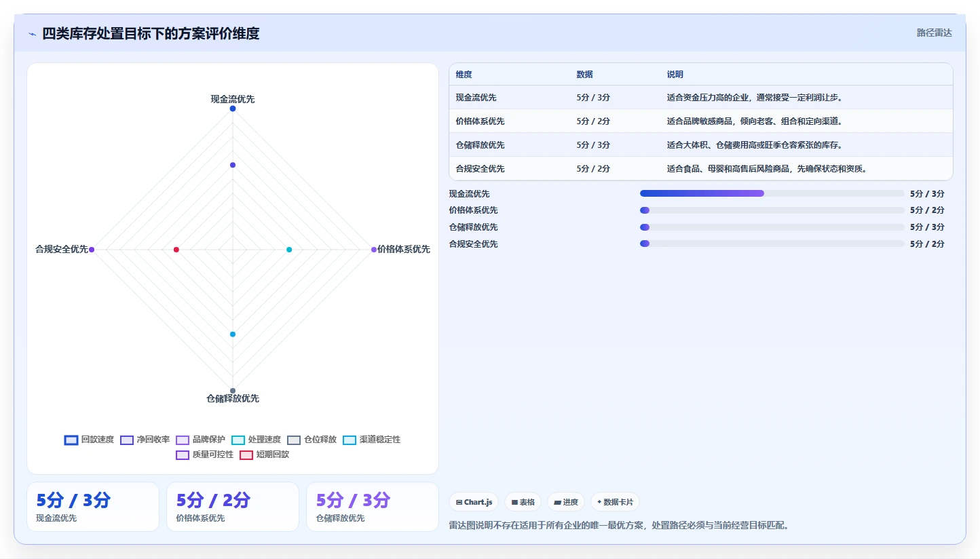
Task: Click the 合规安全优先 radar axis label
Action: click(x=62, y=250)
